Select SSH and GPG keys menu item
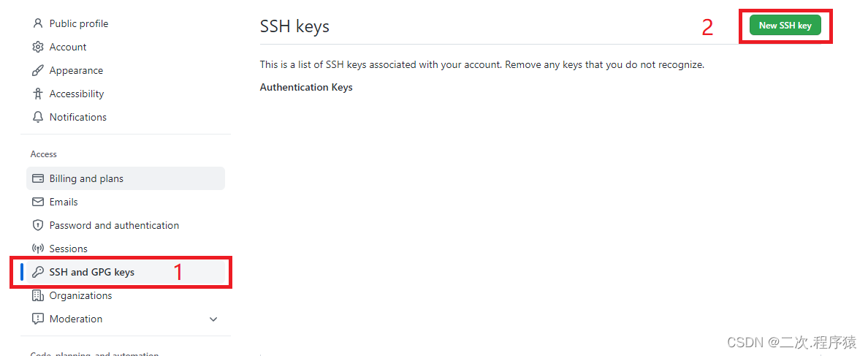Viewport: 868px width, 356px height. (126, 272)
